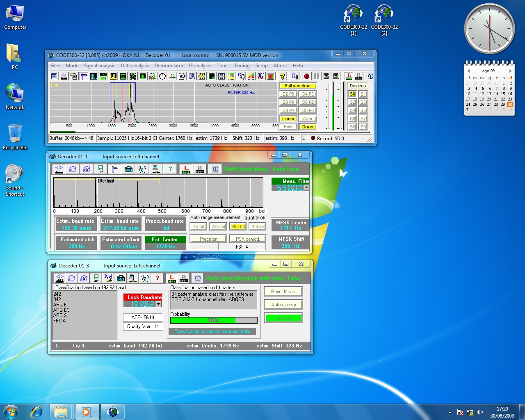Viewport: 525px width, 420px height.
Task: Click the refresh arrows icon in Decoder 01-1
Action: [x=73, y=169]
